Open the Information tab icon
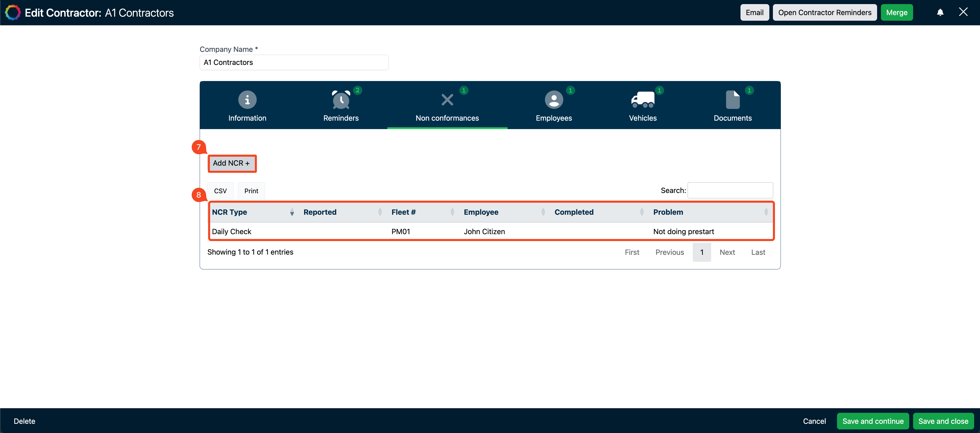This screenshot has height=433, width=980. click(x=247, y=99)
